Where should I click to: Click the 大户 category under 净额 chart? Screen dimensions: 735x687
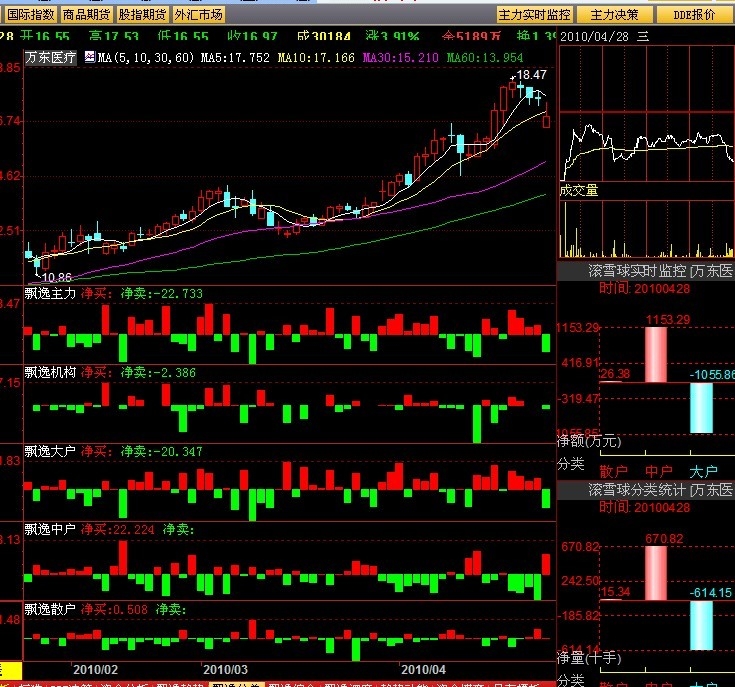[703, 470]
